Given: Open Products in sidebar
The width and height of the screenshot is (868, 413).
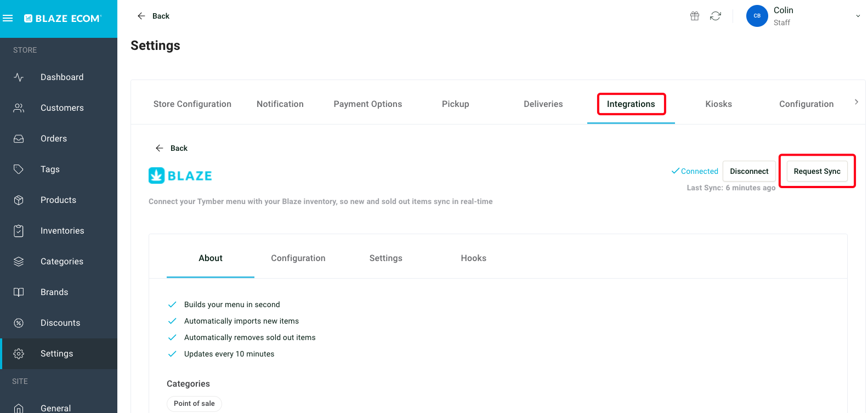Looking at the screenshot, I should [x=58, y=200].
